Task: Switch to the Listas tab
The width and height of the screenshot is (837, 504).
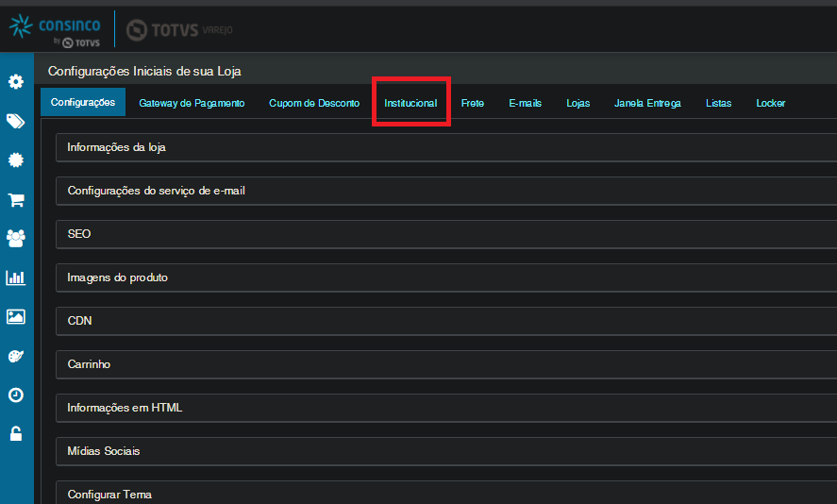Action: [718, 103]
